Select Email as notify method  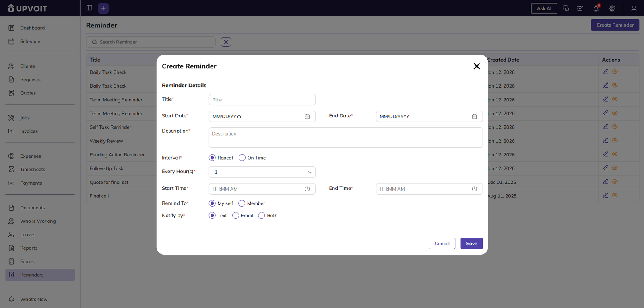point(236,216)
